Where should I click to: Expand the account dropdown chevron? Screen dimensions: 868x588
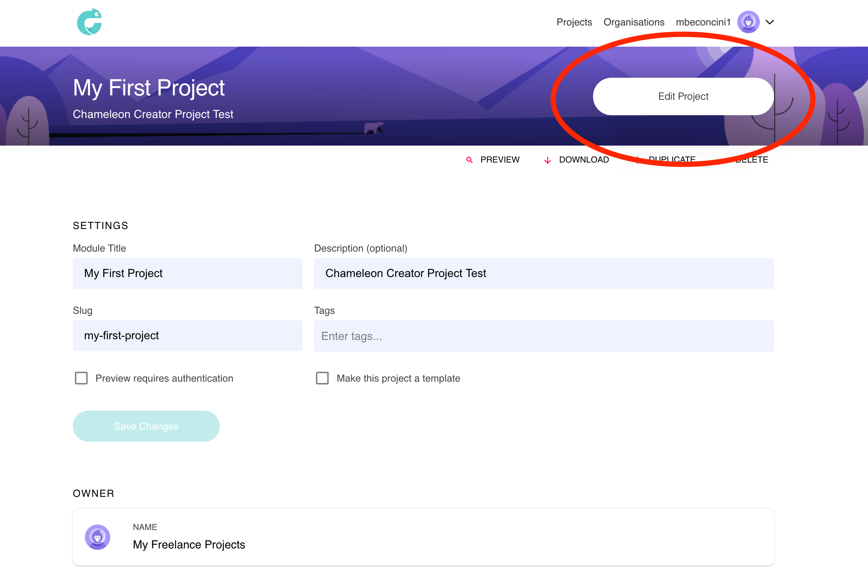click(770, 22)
